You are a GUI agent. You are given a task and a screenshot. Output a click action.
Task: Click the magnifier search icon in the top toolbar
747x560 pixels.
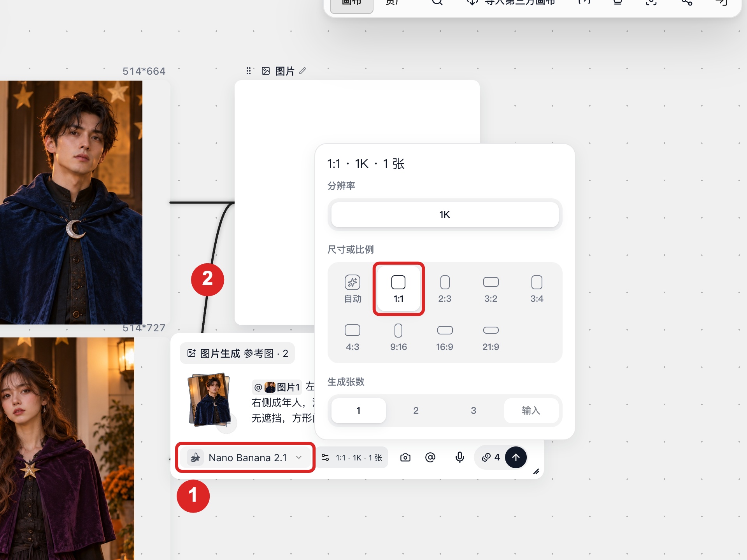(x=437, y=2)
